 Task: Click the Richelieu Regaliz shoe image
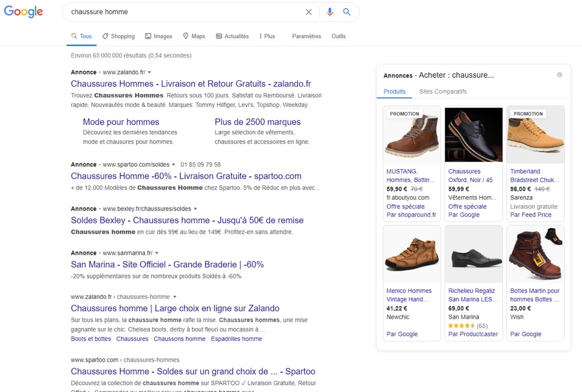[x=474, y=254]
